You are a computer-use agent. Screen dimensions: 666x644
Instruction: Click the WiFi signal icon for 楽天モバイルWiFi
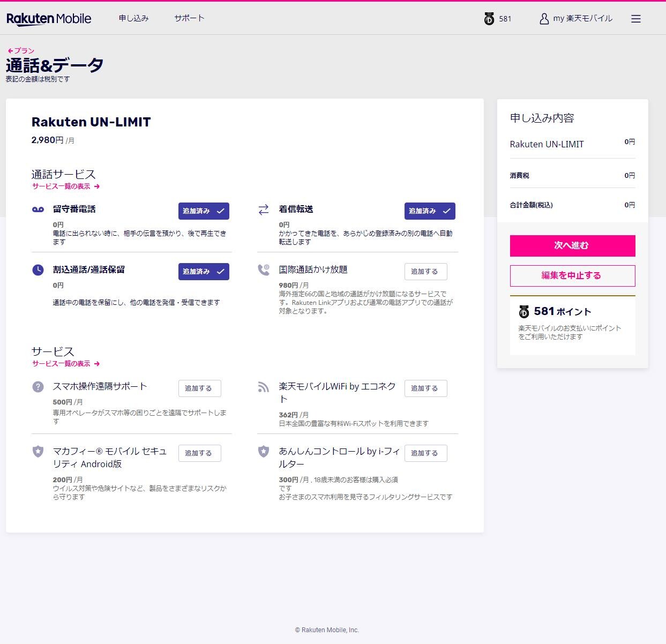[x=264, y=387]
